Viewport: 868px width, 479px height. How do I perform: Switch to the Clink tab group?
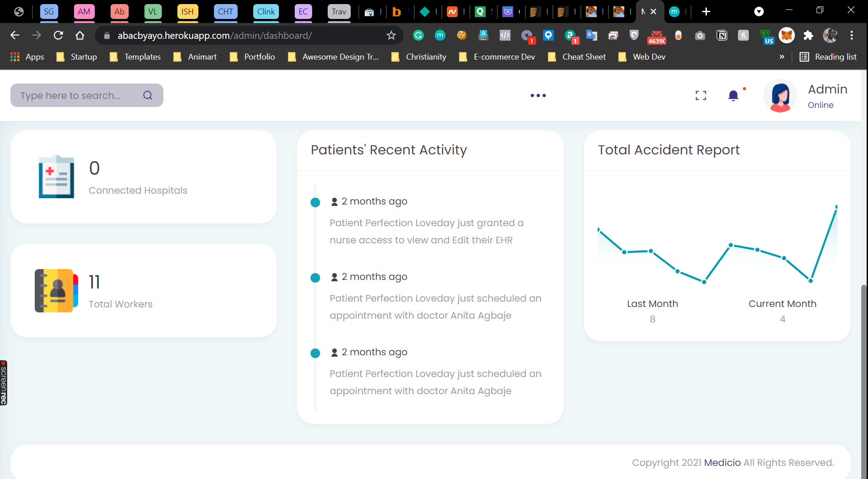point(266,12)
